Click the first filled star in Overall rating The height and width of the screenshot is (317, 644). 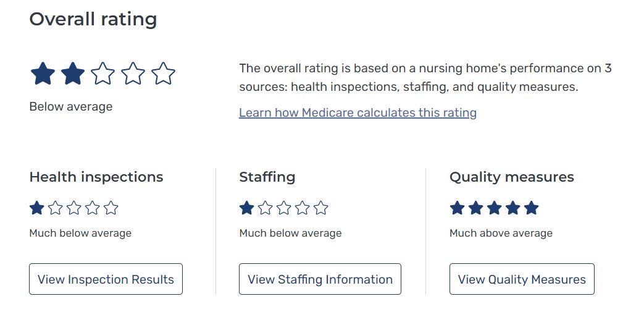point(43,74)
